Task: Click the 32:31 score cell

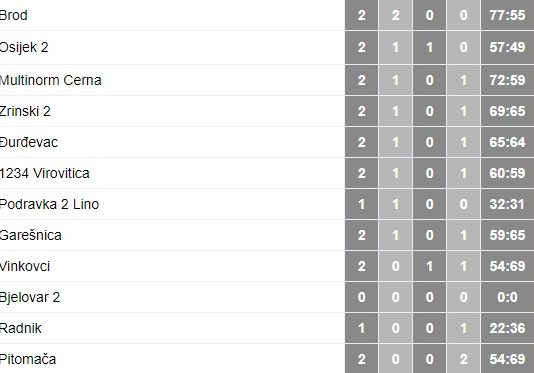Action: point(507,204)
